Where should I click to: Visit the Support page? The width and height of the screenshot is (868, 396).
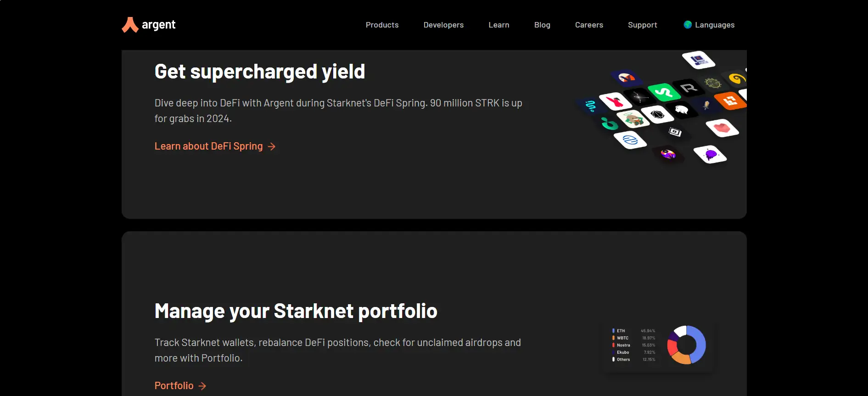pos(642,25)
